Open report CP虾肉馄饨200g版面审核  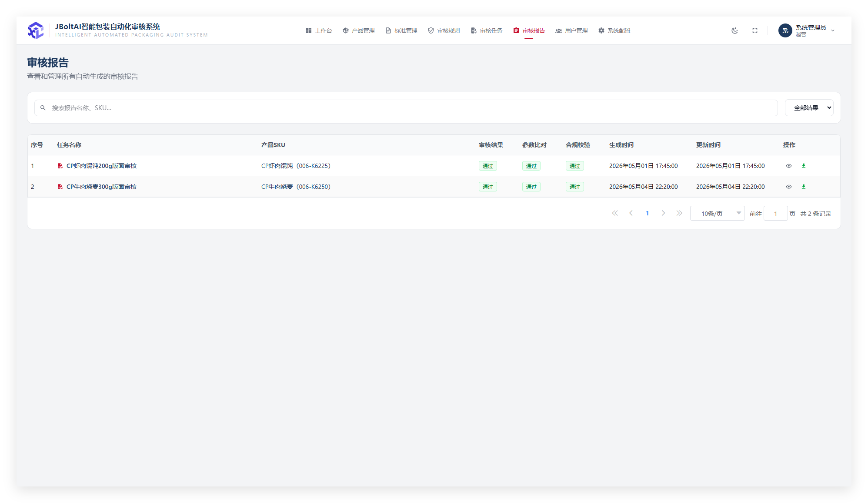pyautogui.click(x=101, y=166)
